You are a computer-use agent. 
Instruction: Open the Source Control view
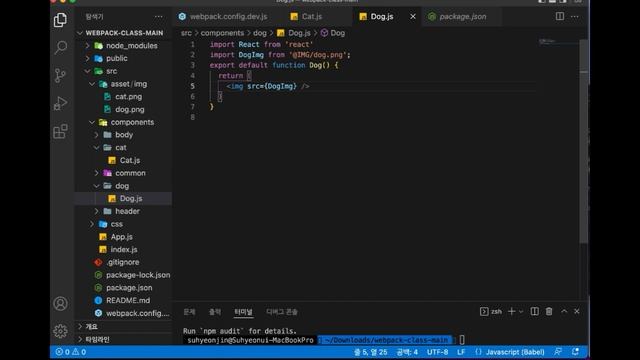tap(60, 76)
